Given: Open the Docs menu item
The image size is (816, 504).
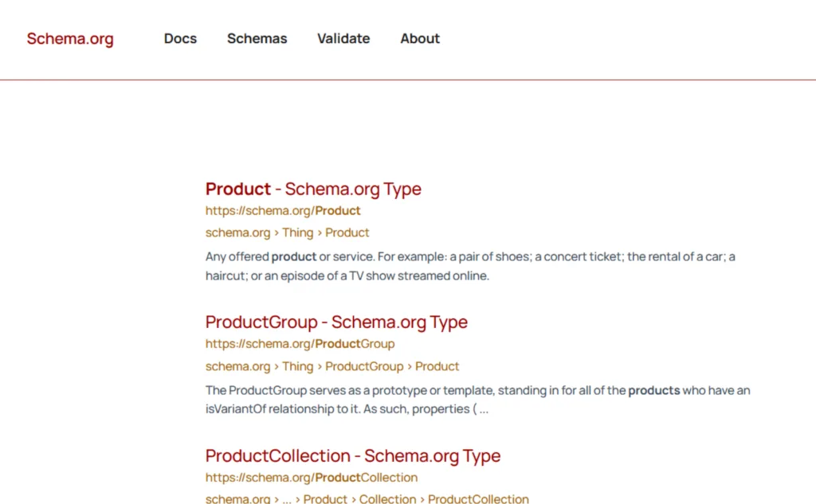Looking at the screenshot, I should click(180, 38).
